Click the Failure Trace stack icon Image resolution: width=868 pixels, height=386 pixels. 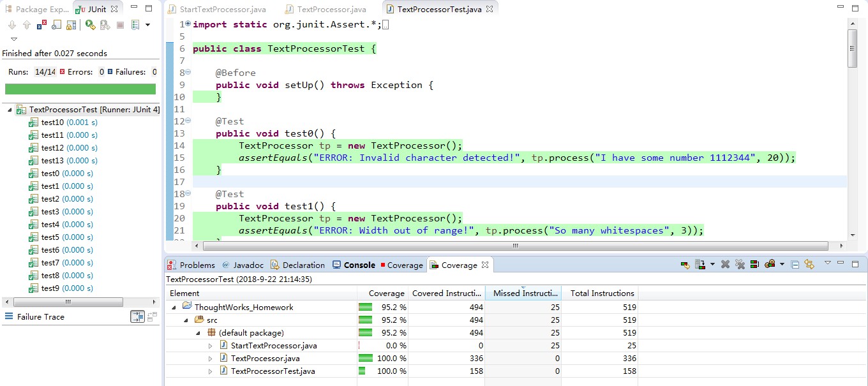[x=9, y=316]
